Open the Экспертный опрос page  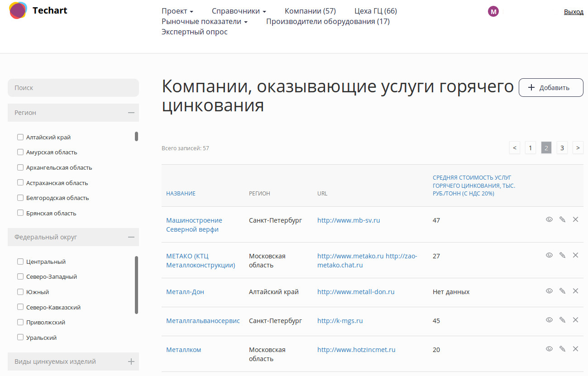click(195, 32)
